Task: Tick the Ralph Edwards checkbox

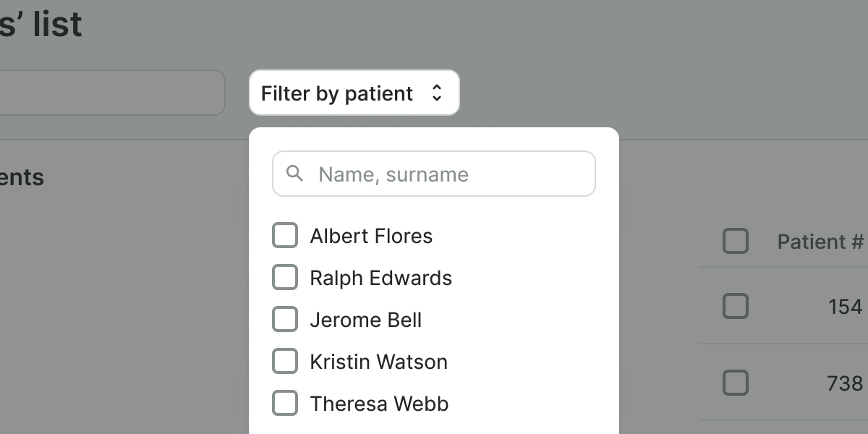Action: [x=285, y=278]
